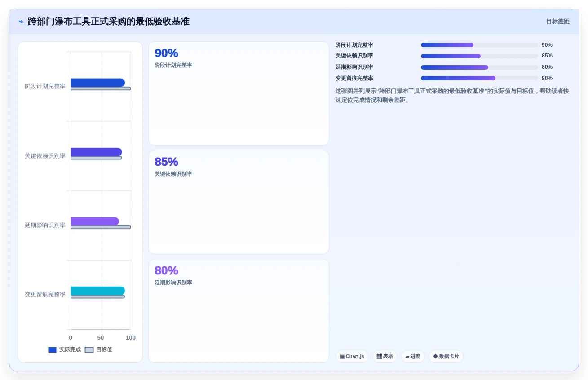588x380 pixels.
Task: Click the x-axis tick label 50
Action: point(101,338)
